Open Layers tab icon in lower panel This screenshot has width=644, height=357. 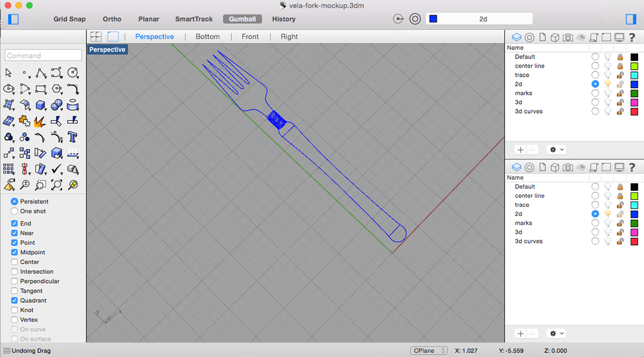(516, 167)
